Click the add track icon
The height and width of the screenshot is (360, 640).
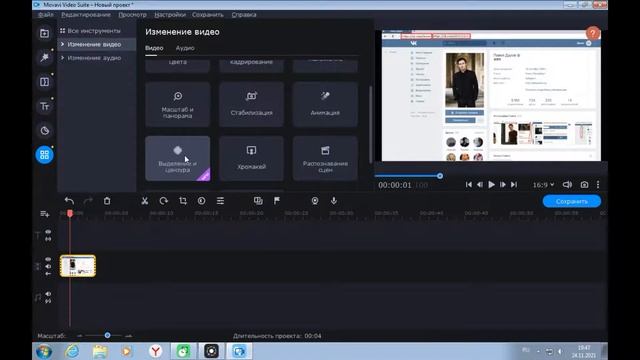pos(44,214)
